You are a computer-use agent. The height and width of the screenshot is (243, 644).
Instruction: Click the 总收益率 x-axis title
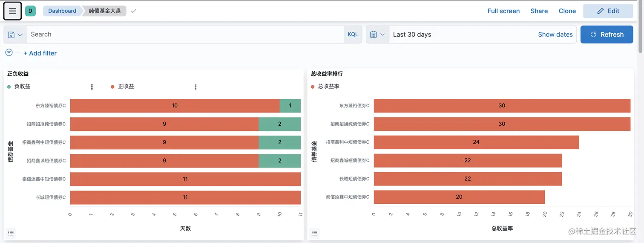pyautogui.click(x=502, y=229)
